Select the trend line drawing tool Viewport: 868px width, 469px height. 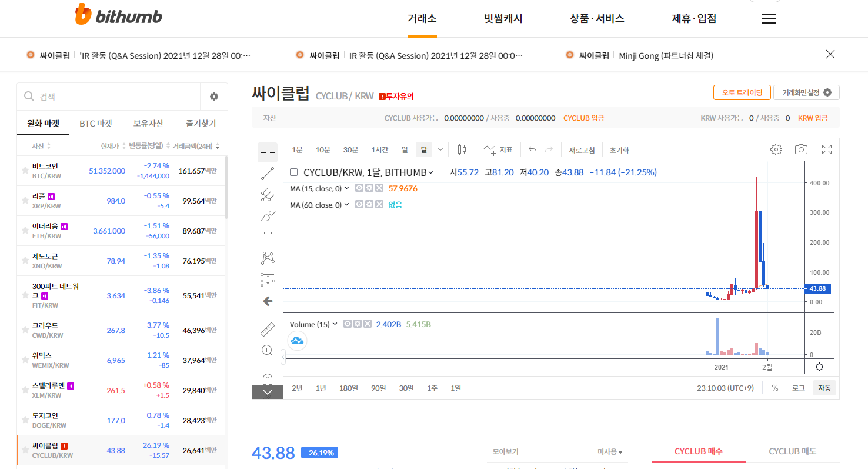point(268,174)
